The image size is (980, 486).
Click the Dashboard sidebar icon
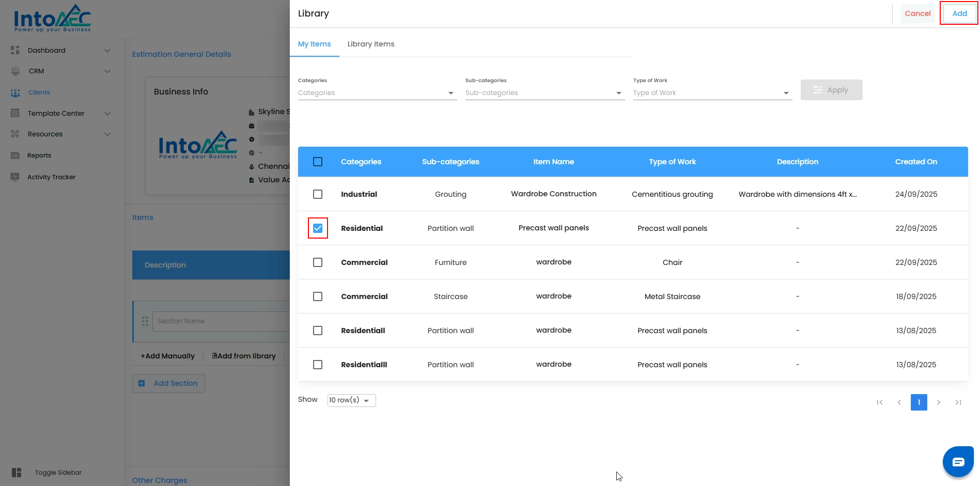pyautogui.click(x=15, y=50)
